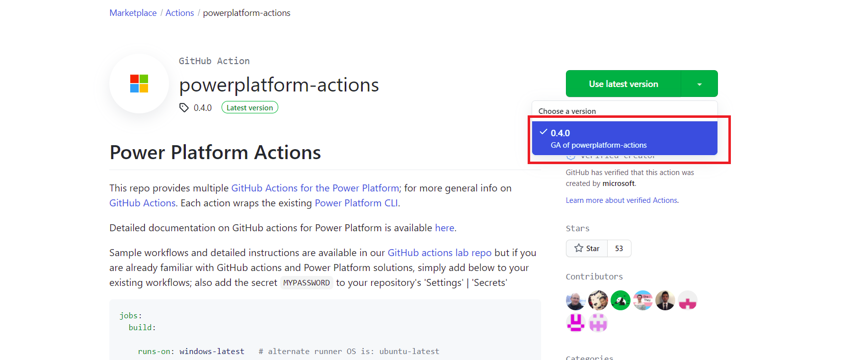Click the Latest version badge
Image resolution: width=868 pixels, height=360 pixels.
pyautogui.click(x=249, y=107)
